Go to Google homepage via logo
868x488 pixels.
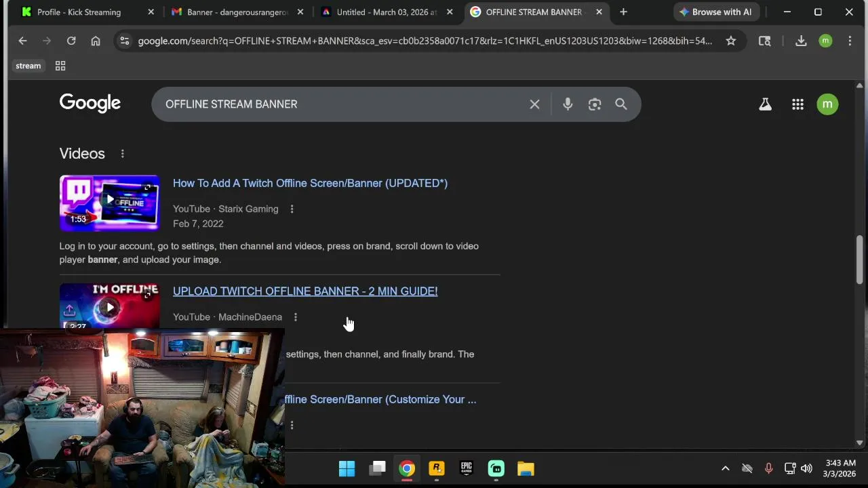(90, 103)
